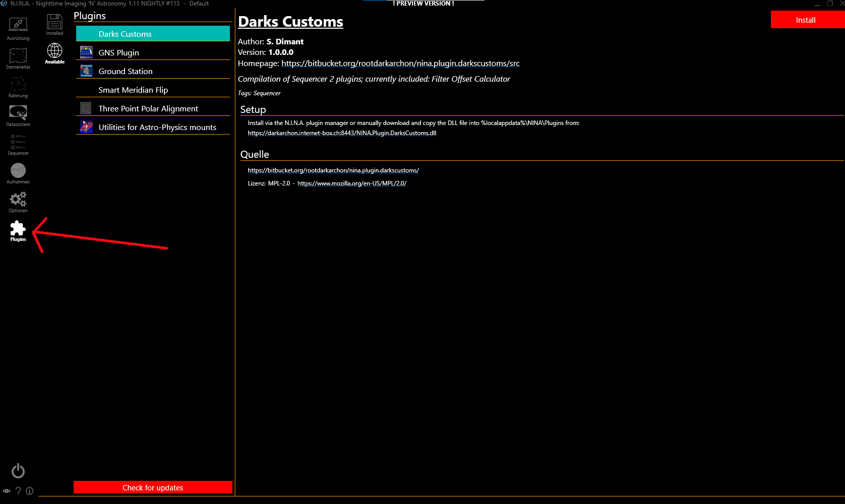This screenshot has width=845, height=504.
Task: Click the GNS Plugin icon
Action: [x=86, y=52]
